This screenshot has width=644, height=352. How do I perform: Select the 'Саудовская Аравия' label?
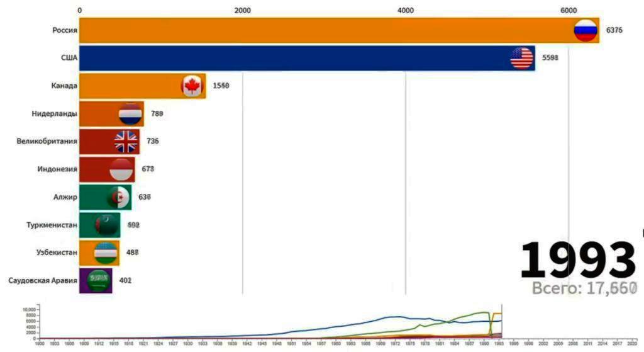tap(43, 280)
